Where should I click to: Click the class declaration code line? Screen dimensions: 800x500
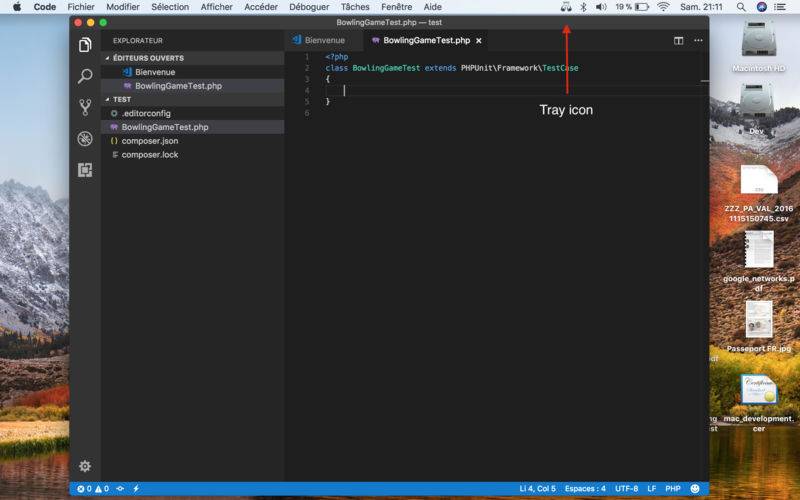click(x=452, y=68)
